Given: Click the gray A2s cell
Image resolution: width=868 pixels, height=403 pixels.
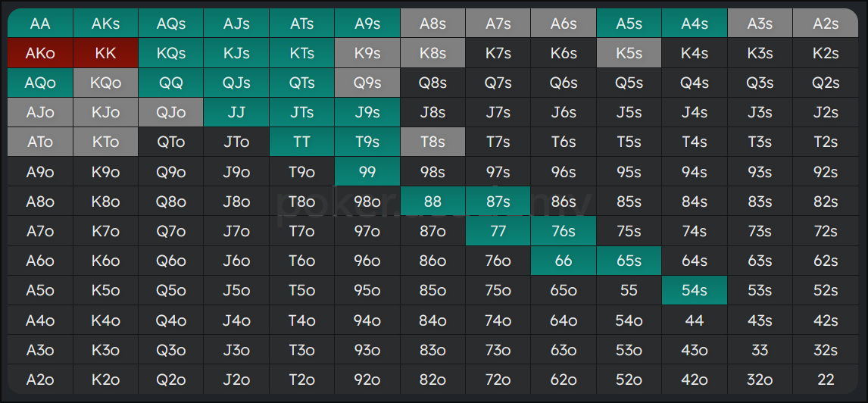Looking at the screenshot, I should coord(826,23).
